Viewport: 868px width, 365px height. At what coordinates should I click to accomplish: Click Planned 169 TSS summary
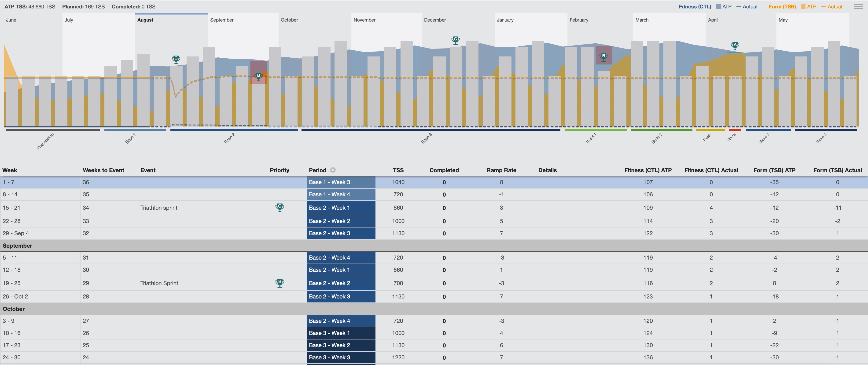click(x=83, y=6)
